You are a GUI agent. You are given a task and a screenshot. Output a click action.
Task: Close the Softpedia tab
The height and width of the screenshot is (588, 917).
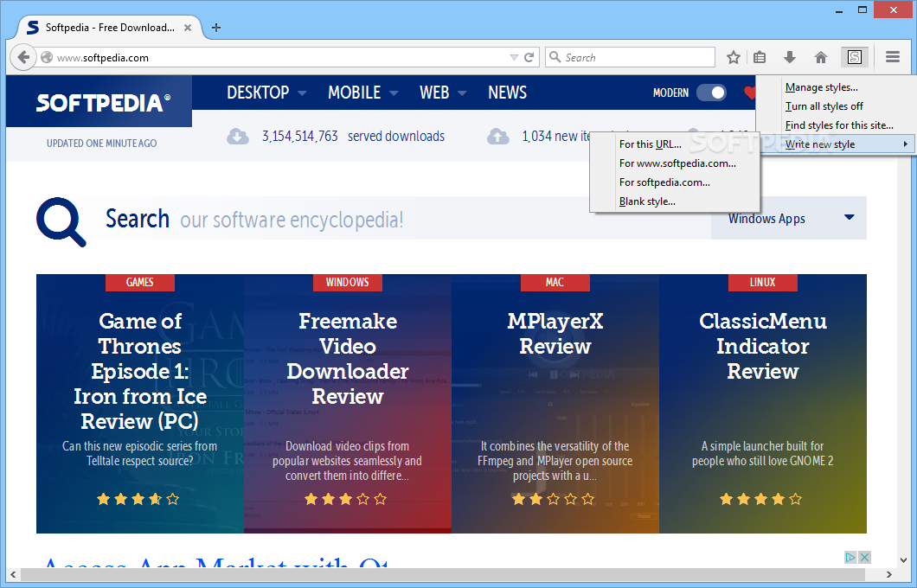[x=188, y=28]
